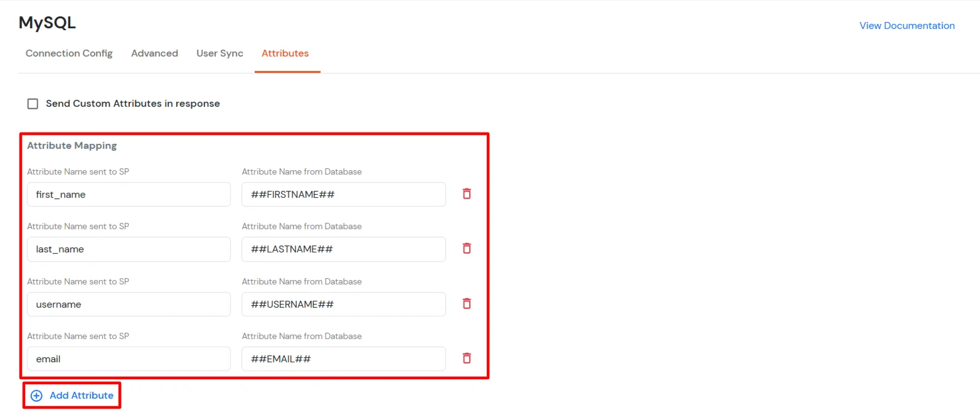The image size is (980, 420).
Task: Open the View Documentation link
Action: tap(907, 26)
